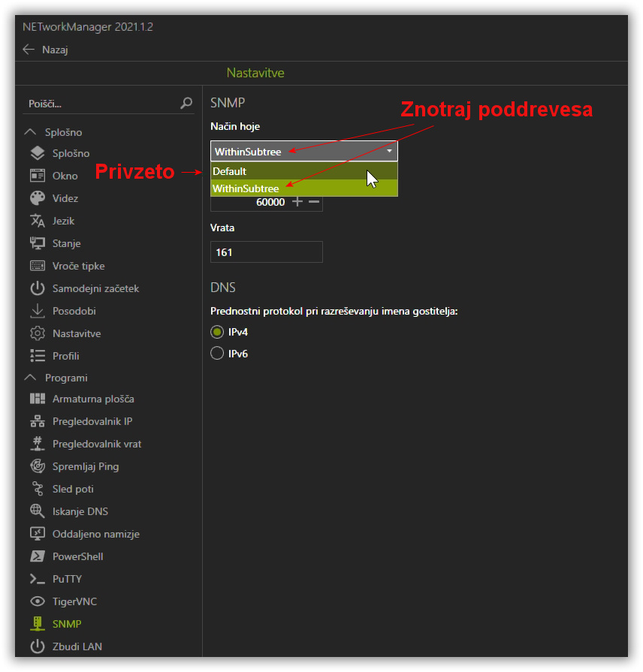Open the Oddaljeno namizje label
The width and height of the screenshot is (643, 672).
(96, 534)
